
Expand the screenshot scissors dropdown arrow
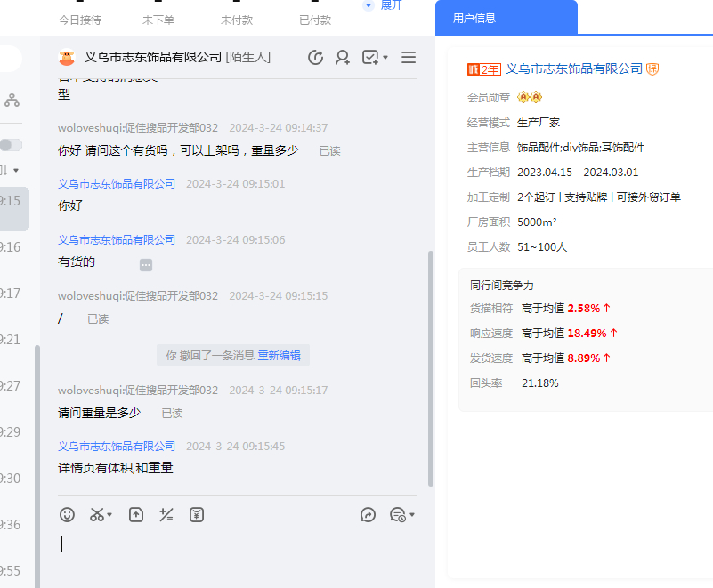109,515
